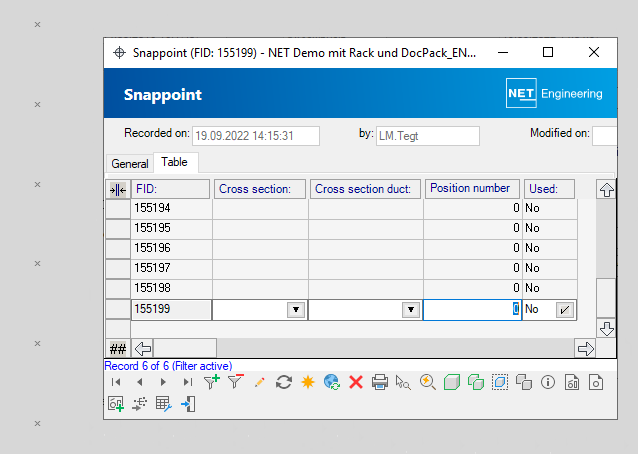Select FID cell 155199

tap(171, 310)
